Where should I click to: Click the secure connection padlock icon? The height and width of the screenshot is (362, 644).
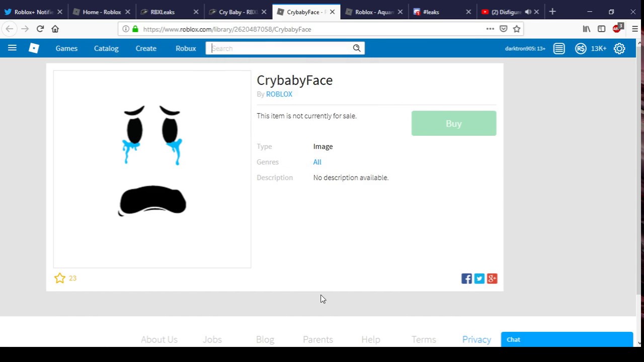click(135, 29)
